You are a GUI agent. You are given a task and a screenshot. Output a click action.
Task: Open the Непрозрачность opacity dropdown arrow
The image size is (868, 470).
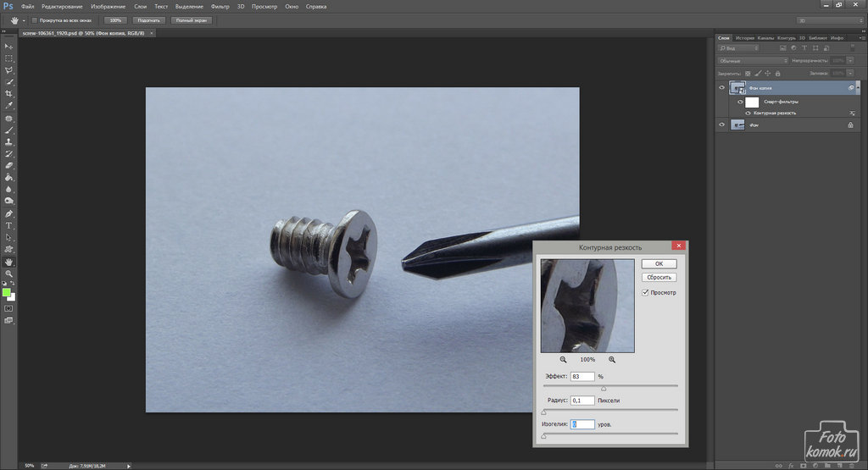click(x=851, y=61)
